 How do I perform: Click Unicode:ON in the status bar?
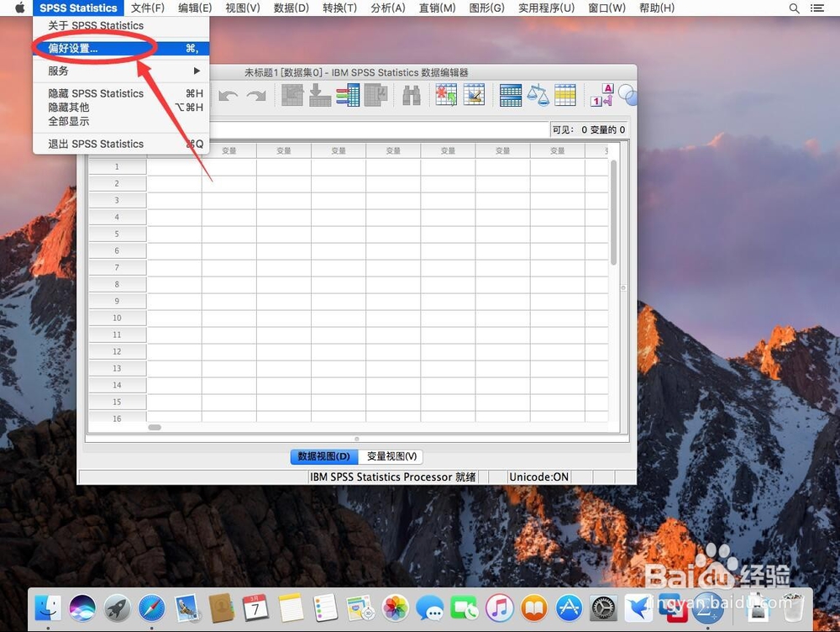(538, 477)
